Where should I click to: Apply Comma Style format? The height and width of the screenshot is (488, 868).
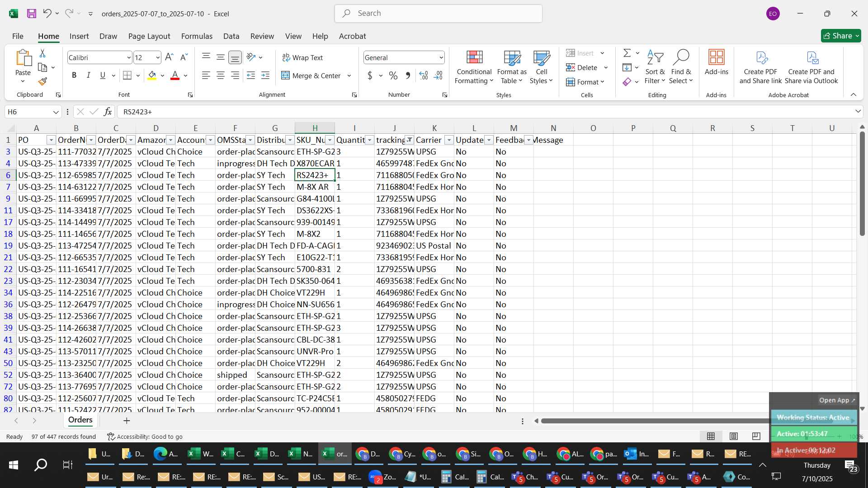point(408,75)
